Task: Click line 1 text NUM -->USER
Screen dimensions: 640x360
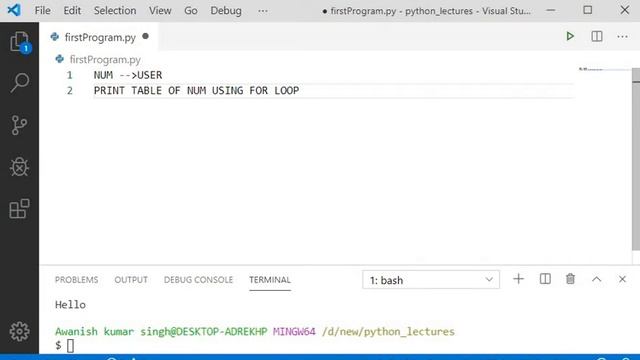Action: pos(128,75)
